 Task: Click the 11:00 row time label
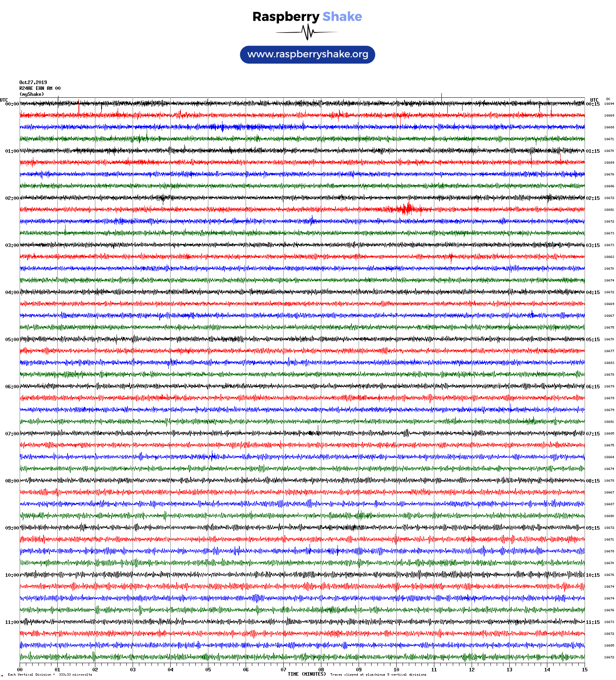click(12, 622)
